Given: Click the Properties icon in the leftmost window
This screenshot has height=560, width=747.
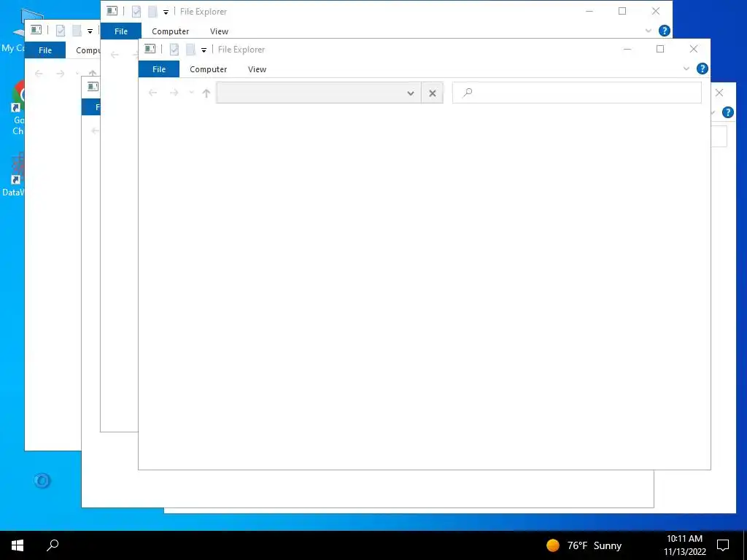Looking at the screenshot, I should 61,31.
